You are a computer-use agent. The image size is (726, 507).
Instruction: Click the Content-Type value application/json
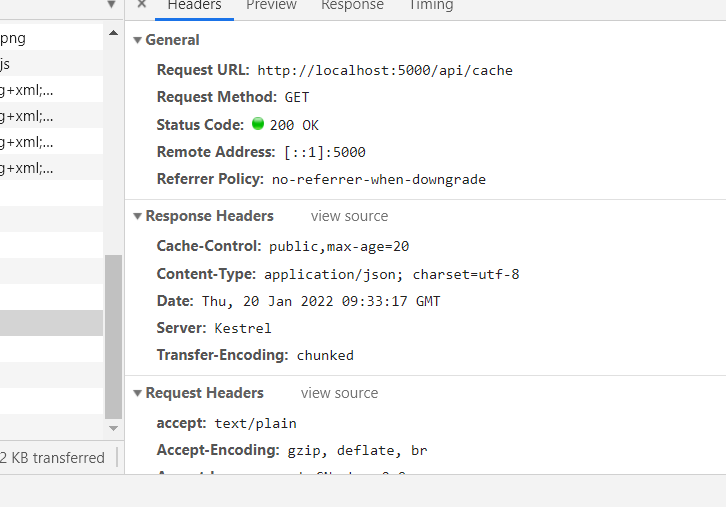point(392,275)
